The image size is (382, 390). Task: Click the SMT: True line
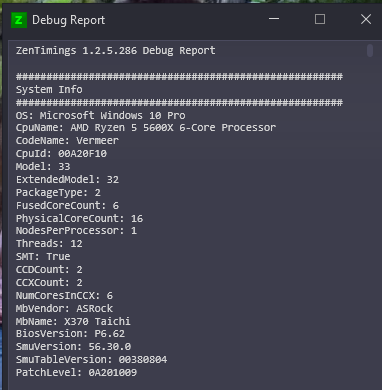[43, 257]
